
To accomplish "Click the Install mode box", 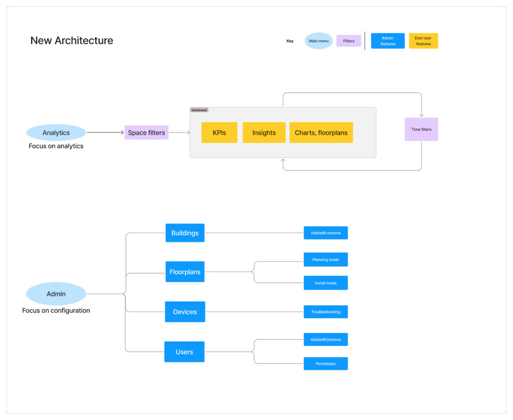I will [x=326, y=283].
